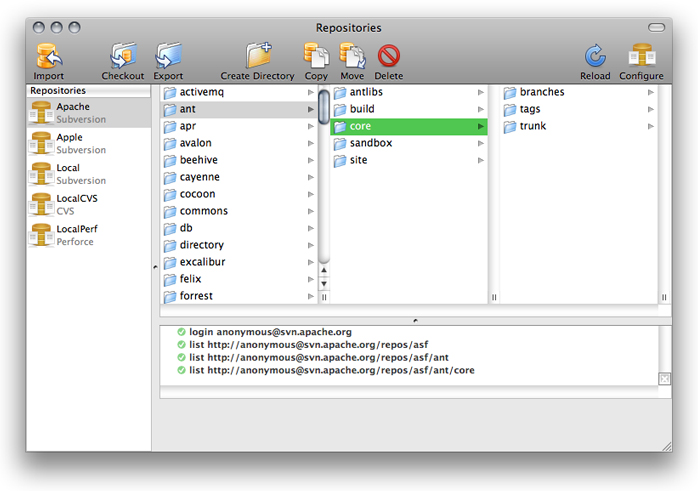Open the branches folder

click(541, 93)
